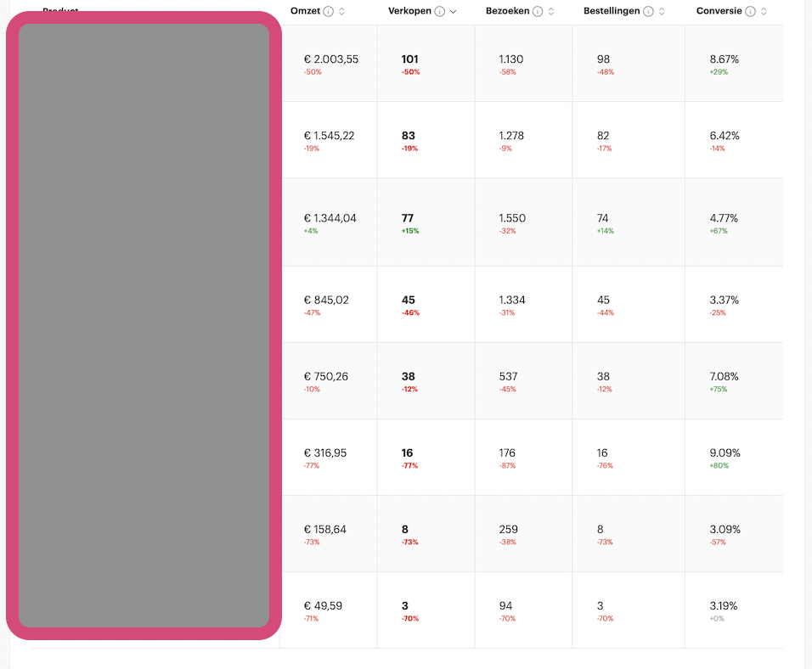This screenshot has height=669, width=812.
Task: Select the € 2.003,55 omzet value
Action: (331, 59)
